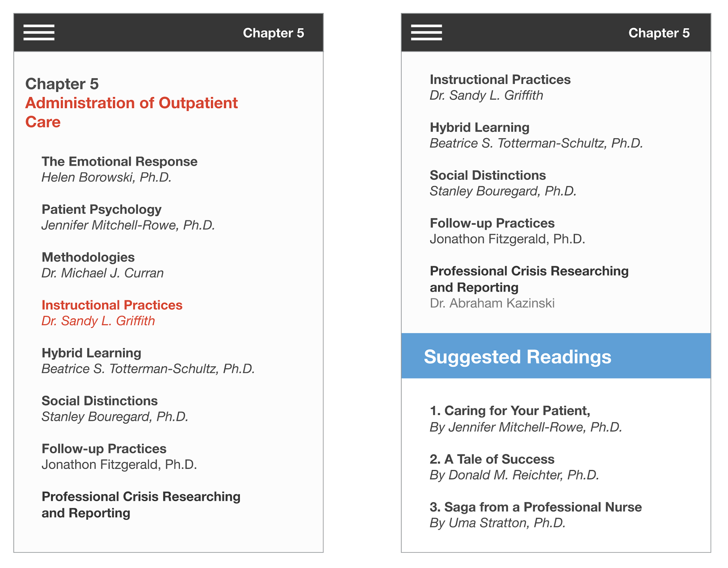The height and width of the screenshot is (568, 728).
Task: Select Hybrid Learning in the right panel
Action: (x=479, y=128)
